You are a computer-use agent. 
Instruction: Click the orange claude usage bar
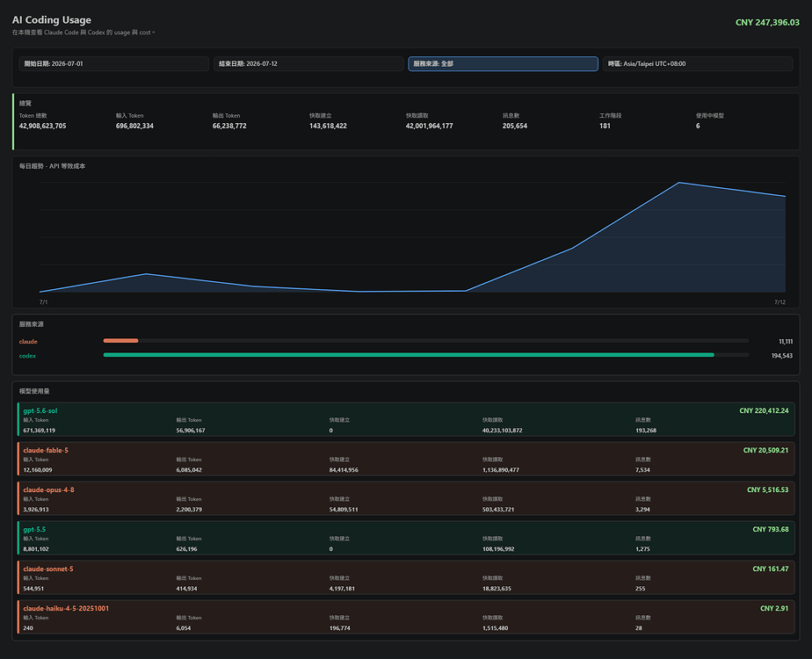coord(120,341)
